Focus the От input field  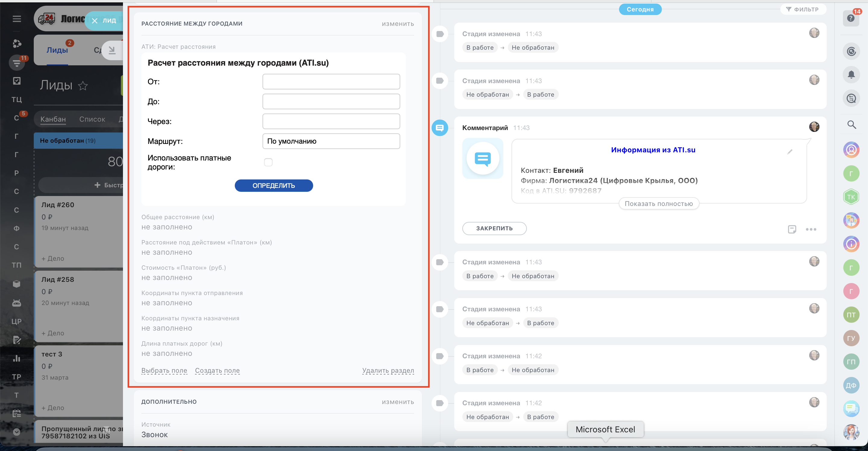pos(331,82)
